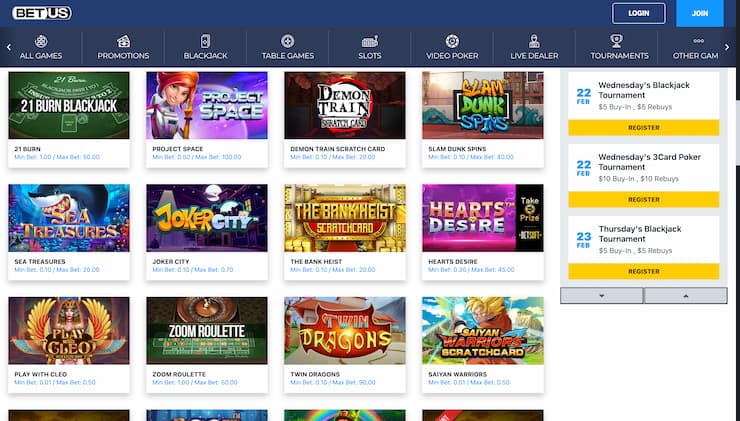Click the BetUS logo
The width and height of the screenshot is (740, 421).
[x=42, y=13]
